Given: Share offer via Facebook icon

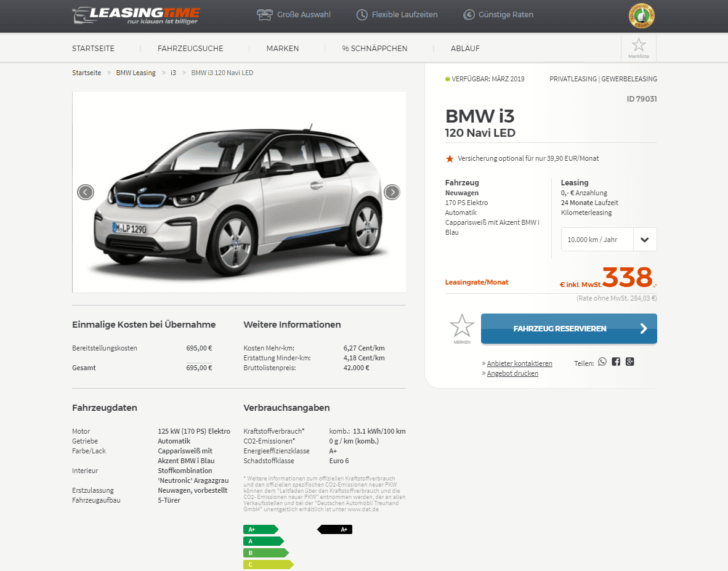Looking at the screenshot, I should [x=616, y=362].
